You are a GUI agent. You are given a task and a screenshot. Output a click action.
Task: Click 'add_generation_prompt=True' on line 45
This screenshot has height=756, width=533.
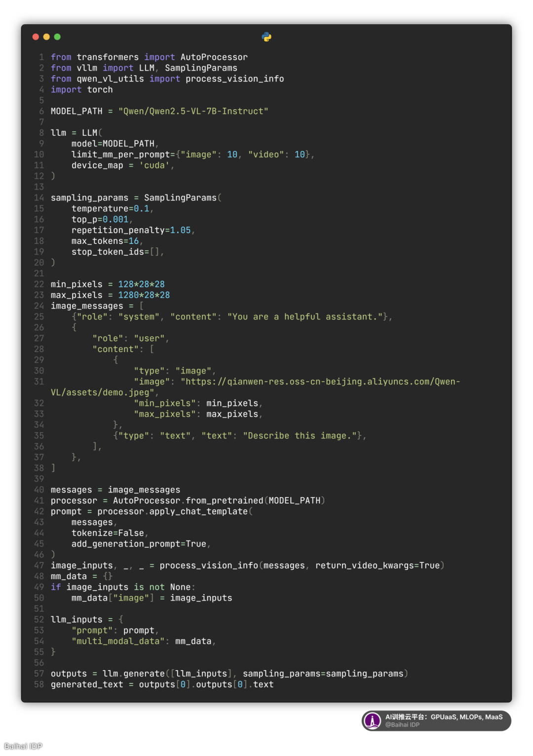(139, 544)
